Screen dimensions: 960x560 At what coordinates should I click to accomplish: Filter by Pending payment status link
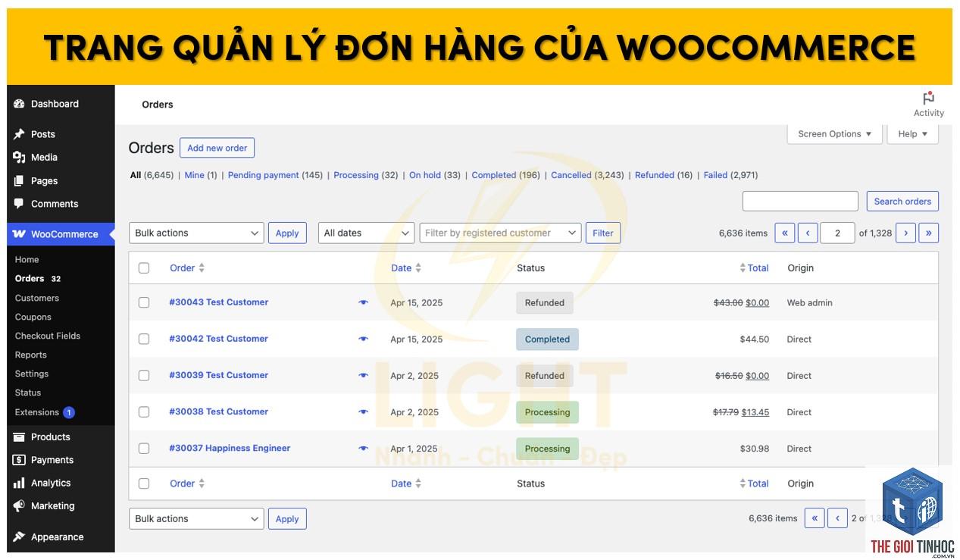264,175
